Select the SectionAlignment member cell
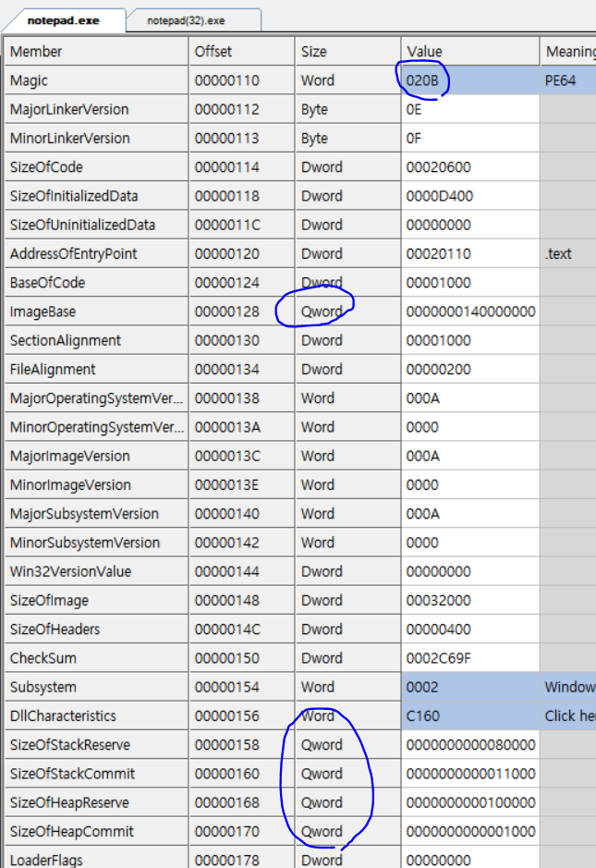 96,340
